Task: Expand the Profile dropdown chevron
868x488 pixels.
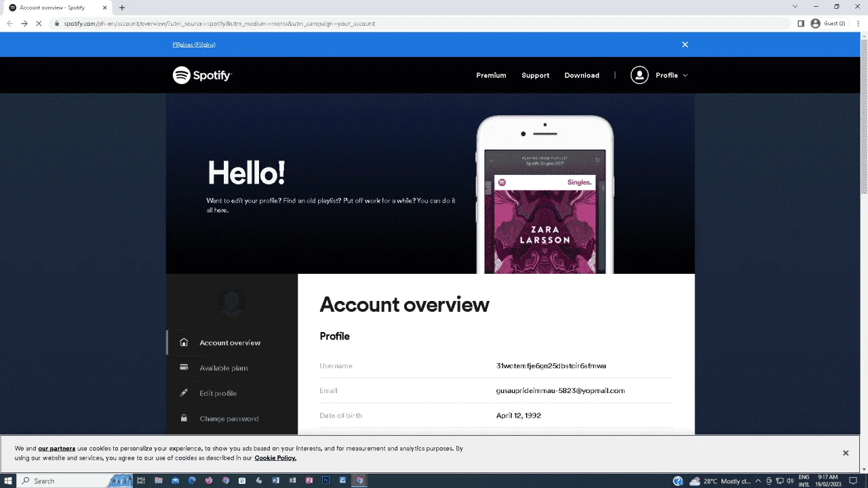Action: pos(685,75)
